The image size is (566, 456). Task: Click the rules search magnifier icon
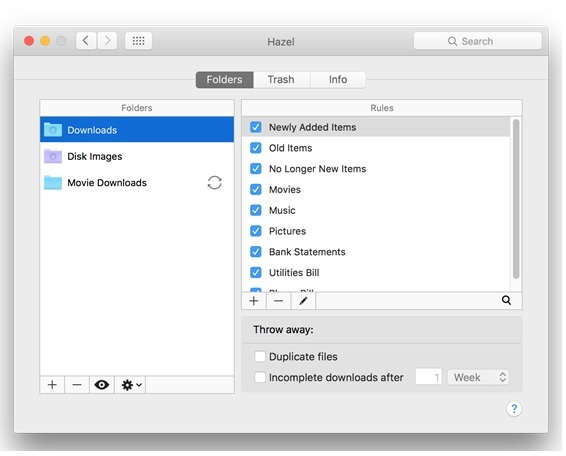point(506,300)
